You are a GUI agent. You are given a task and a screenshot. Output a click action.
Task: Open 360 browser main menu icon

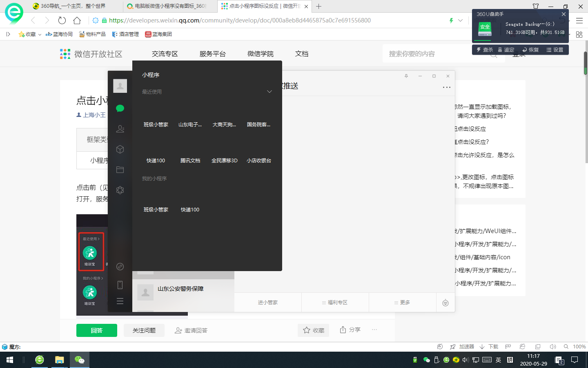579,20
